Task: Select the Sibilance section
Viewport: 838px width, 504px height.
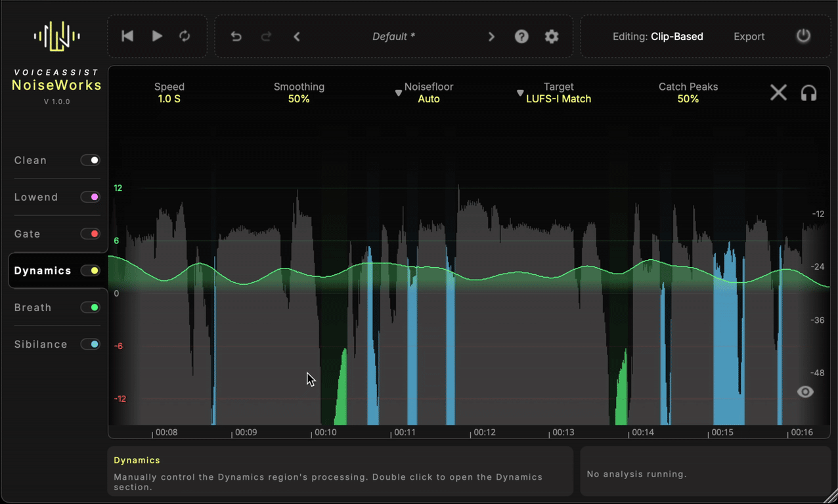Action: (x=41, y=344)
